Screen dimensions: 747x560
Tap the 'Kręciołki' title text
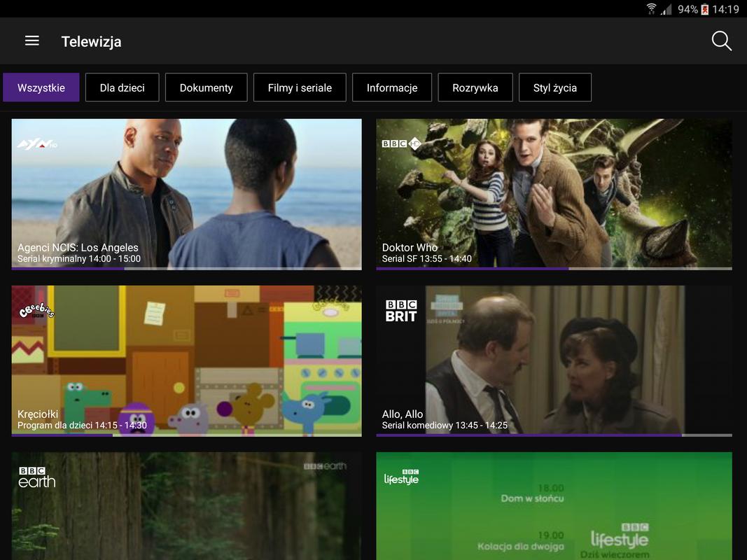pos(38,414)
